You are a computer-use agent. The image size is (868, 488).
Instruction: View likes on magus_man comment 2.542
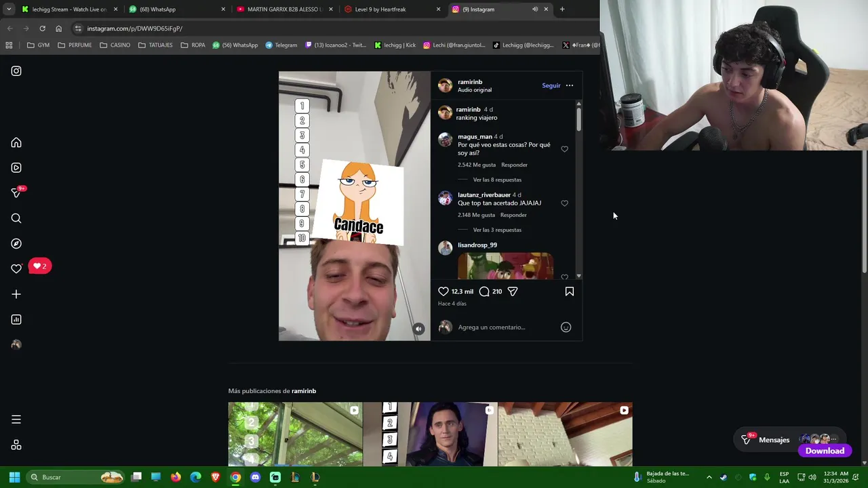tap(477, 165)
